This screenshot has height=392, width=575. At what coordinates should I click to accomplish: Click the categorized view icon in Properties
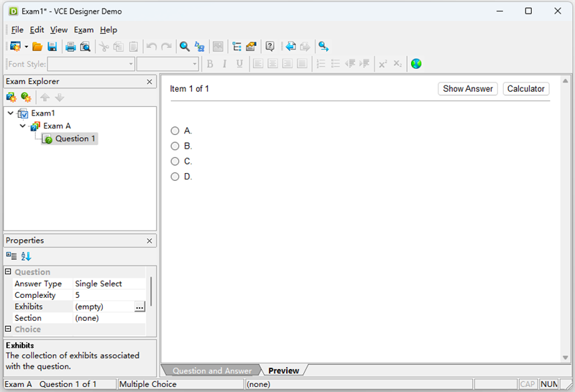(11, 256)
